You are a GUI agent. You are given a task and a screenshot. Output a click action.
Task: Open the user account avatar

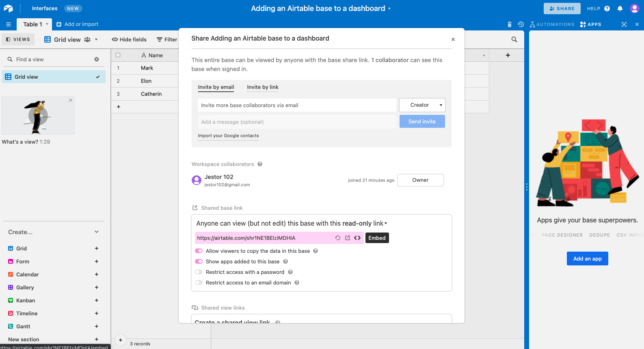[x=634, y=8]
